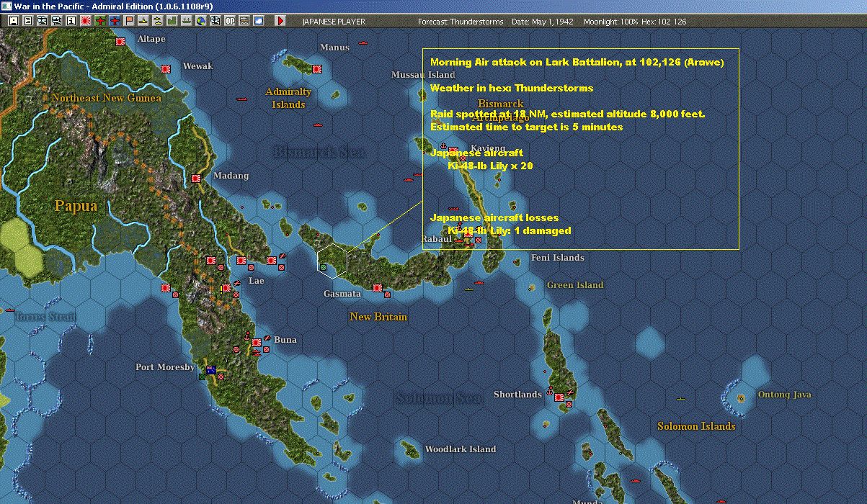
Task: Click the anchor port icon at Kavieng
Action: click(x=443, y=146)
